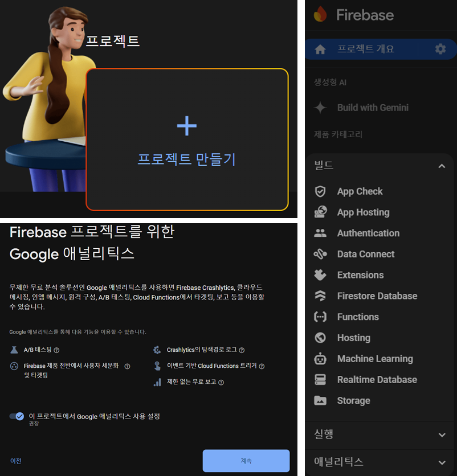Click the Firebase flame logo
This screenshot has height=476, width=457.
click(x=320, y=14)
